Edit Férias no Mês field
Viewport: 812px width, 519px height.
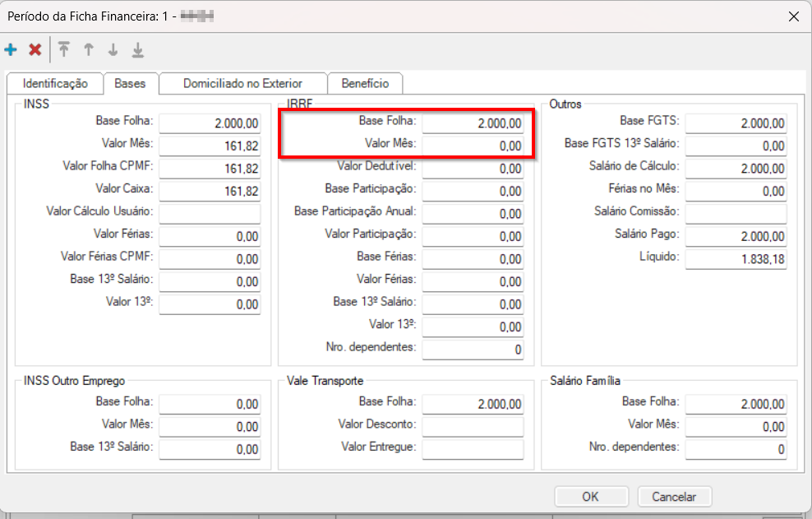(736, 192)
